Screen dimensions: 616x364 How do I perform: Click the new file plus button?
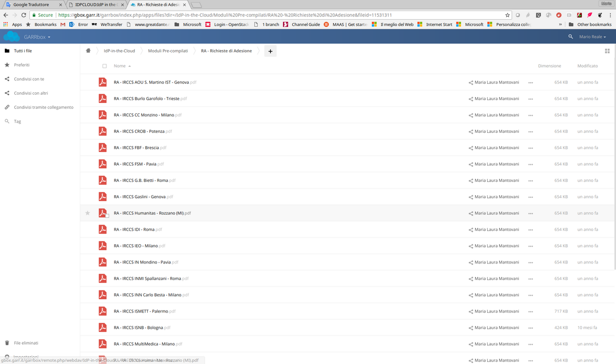click(270, 51)
